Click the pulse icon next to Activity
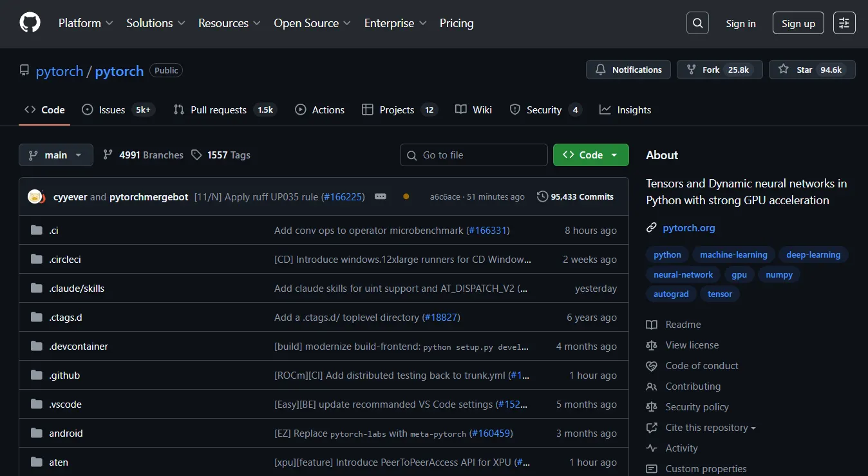This screenshot has width=868, height=476. click(652, 448)
